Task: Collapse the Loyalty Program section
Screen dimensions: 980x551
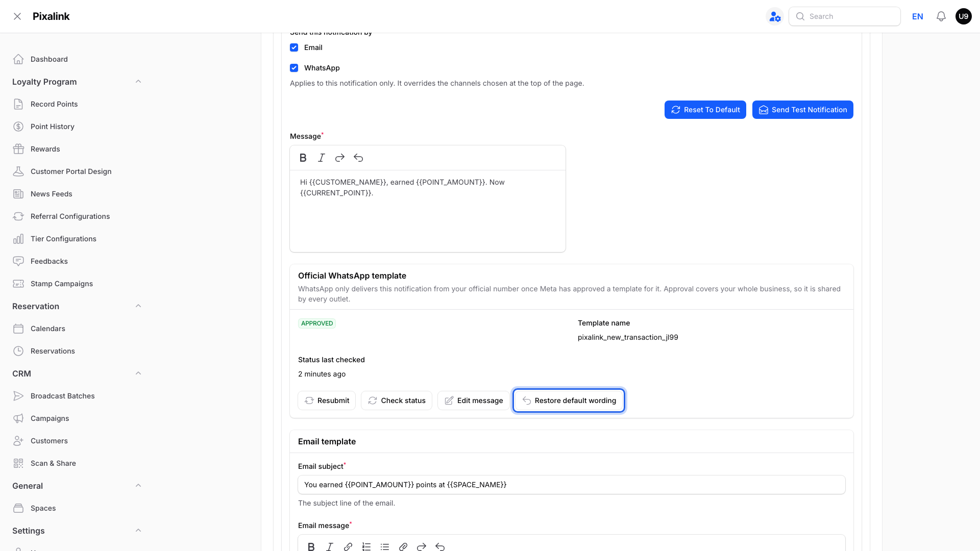Action: [x=138, y=82]
